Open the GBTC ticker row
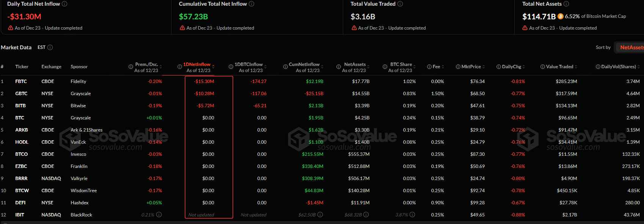Screen dimensions: 644x224 21,94
